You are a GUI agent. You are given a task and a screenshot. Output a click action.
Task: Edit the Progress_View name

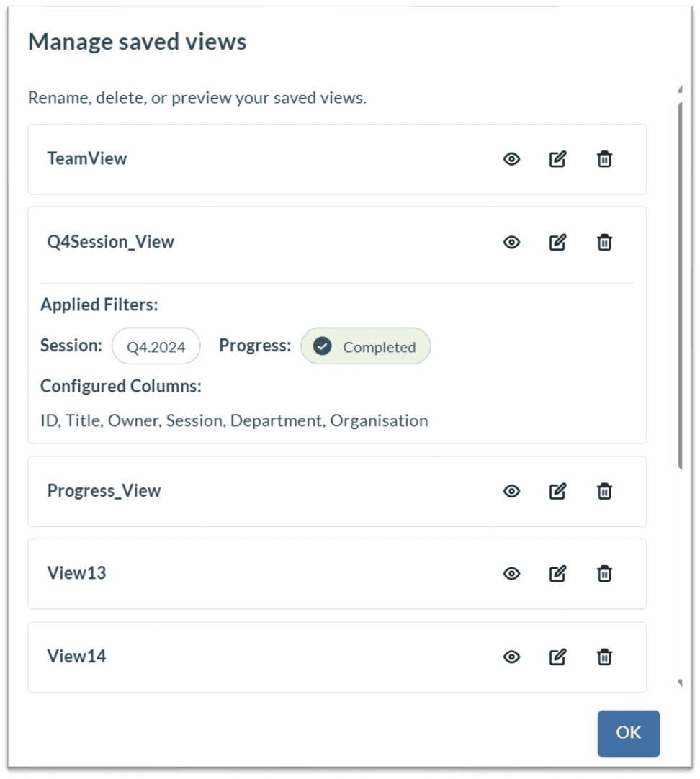click(557, 491)
